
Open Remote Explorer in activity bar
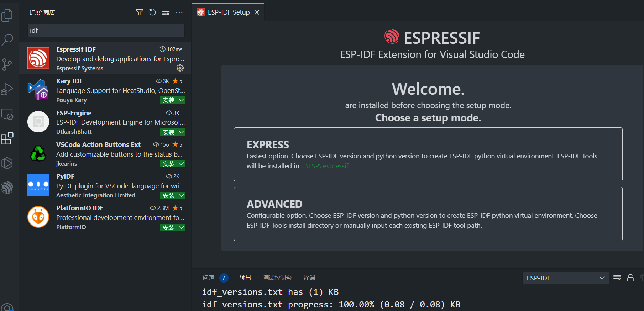[x=7, y=114]
